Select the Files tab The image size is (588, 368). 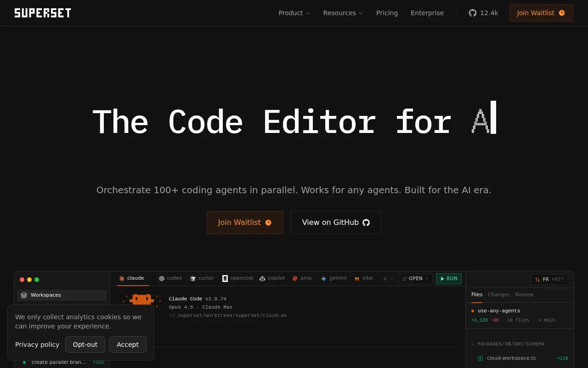477,295
